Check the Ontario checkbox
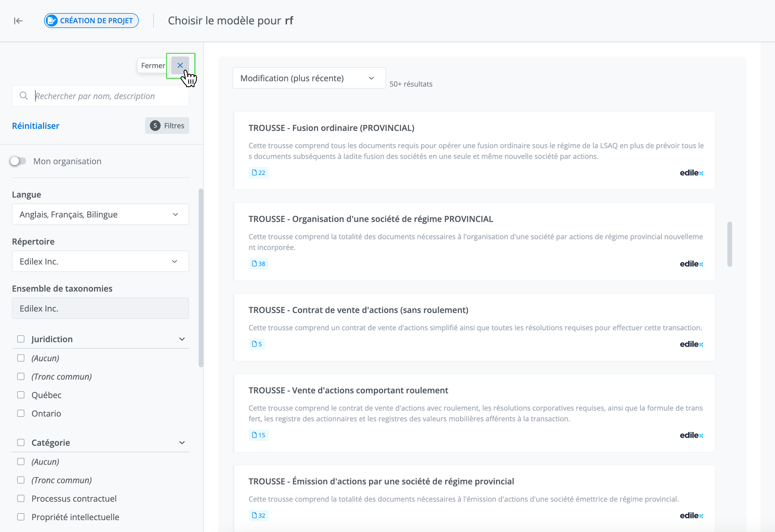The image size is (775, 532). click(21, 414)
